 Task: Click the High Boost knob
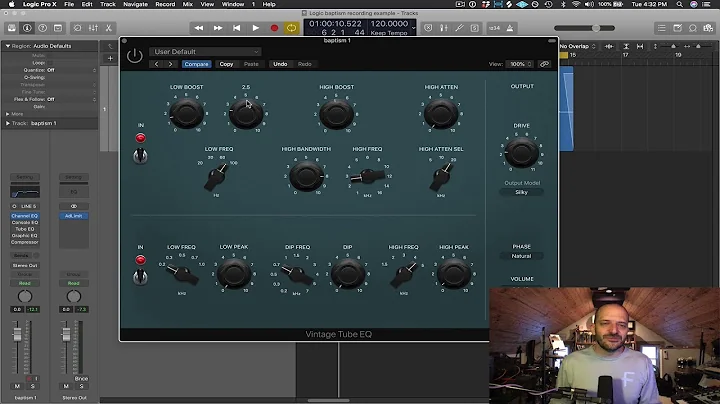click(x=337, y=114)
